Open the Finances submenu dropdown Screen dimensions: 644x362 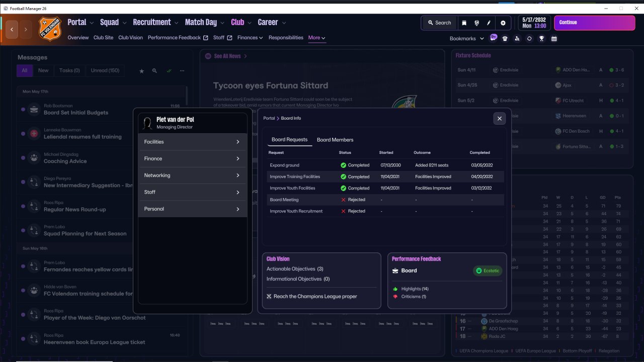(x=250, y=38)
